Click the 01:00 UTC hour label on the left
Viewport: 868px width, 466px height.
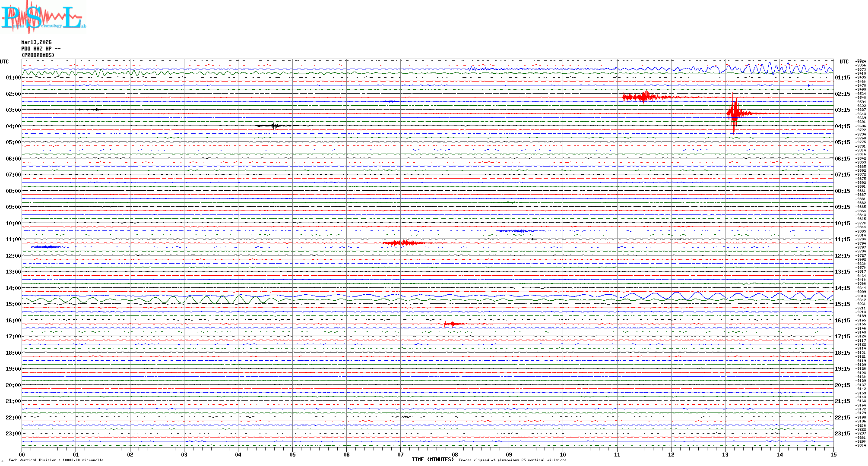click(13, 78)
